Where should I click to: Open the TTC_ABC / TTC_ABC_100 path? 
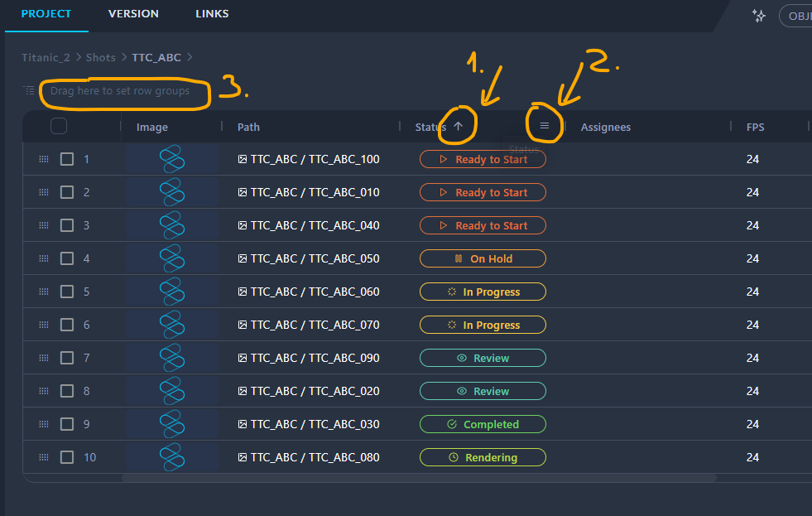click(x=315, y=159)
